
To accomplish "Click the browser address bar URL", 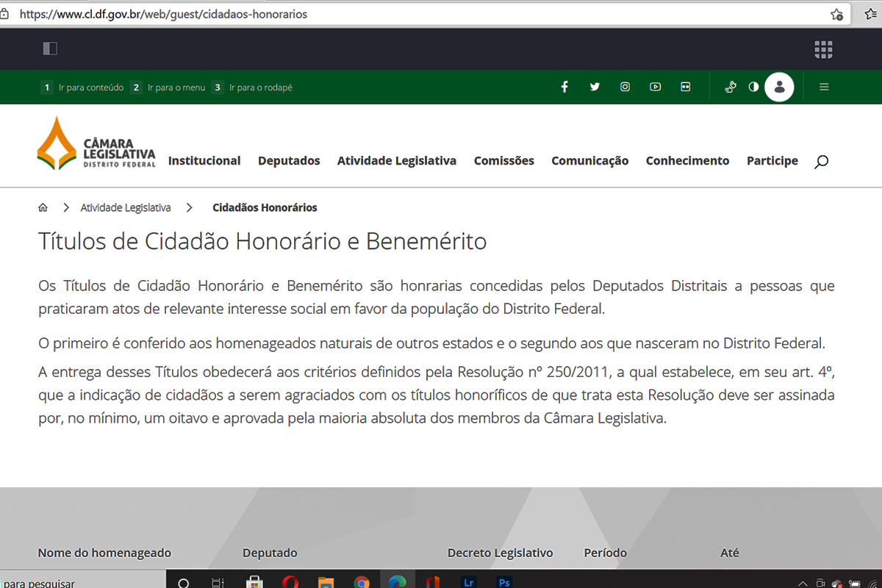I will click(x=163, y=14).
